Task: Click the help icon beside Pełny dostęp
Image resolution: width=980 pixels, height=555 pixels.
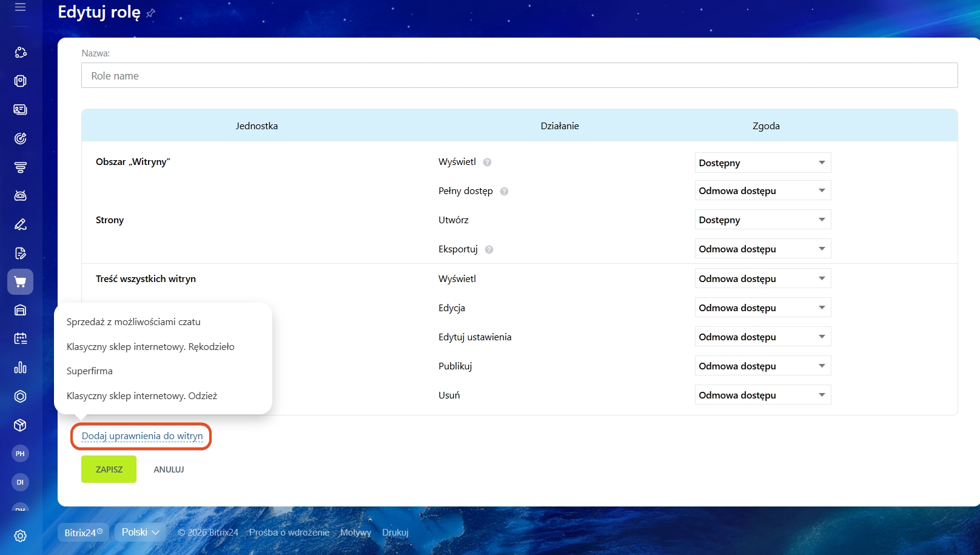Action: [x=504, y=191]
